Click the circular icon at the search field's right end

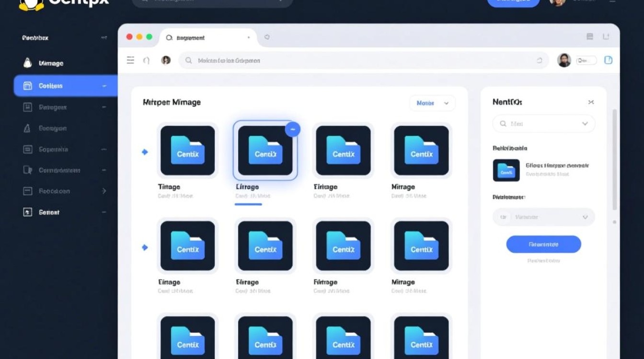tap(539, 61)
